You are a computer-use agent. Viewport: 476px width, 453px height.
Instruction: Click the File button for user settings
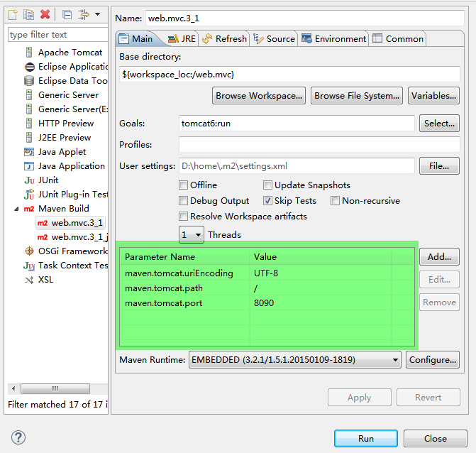[x=439, y=166]
